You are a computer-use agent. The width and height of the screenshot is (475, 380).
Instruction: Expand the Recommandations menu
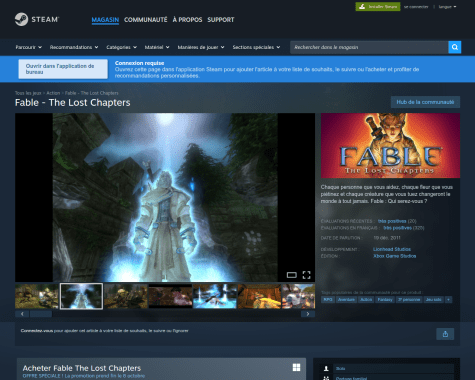point(74,47)
